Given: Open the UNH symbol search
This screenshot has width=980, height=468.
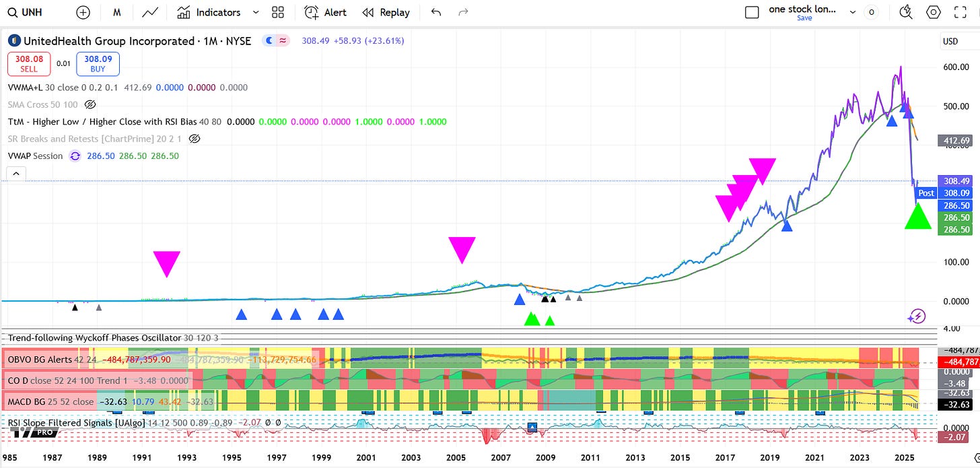Looking at the screenshot, I should (24, 12).
